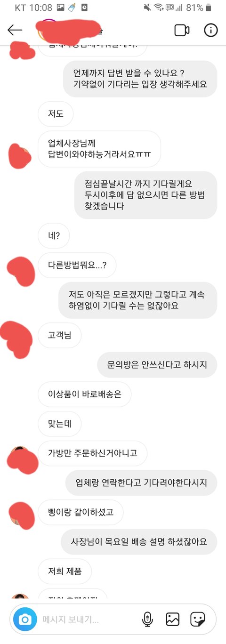226x644 pixels.
Task: Open the sticker picker icon
Action: [197, 619]
